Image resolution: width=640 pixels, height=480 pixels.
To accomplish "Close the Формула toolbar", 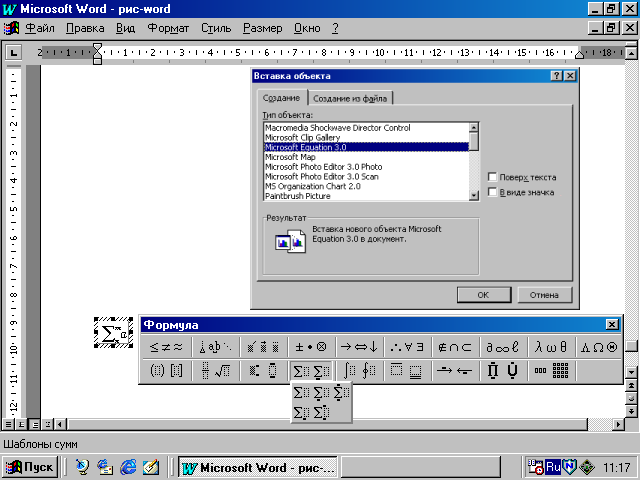I will pyautogui.click(x=612, y=324).
